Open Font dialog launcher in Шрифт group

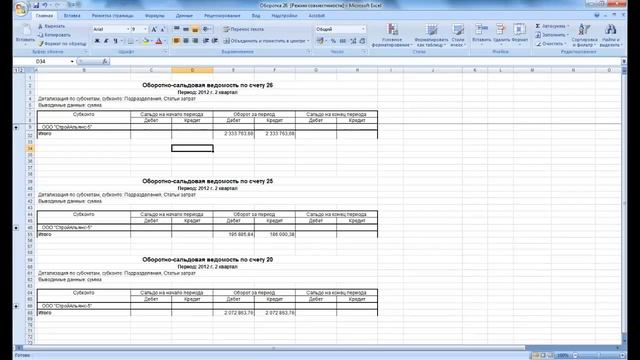165,52
